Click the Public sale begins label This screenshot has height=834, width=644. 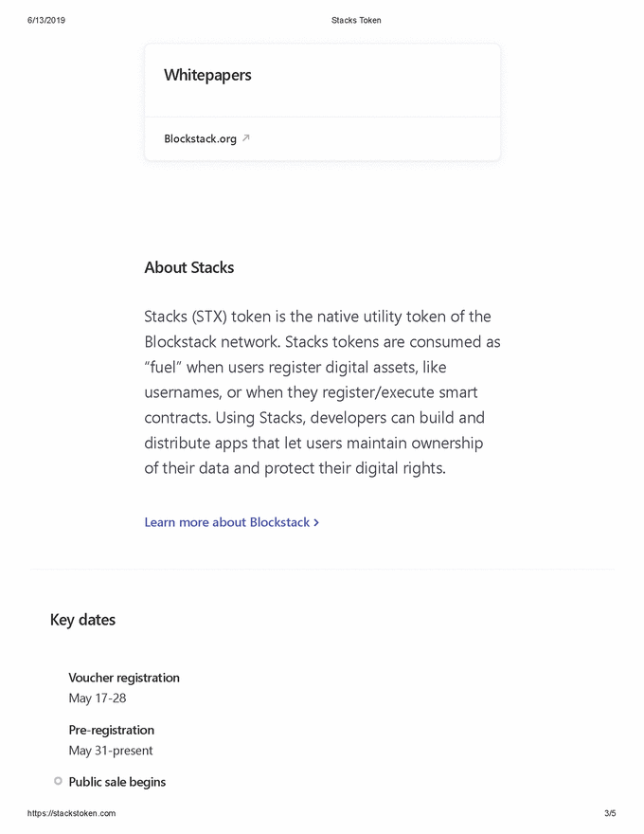point(117,782)
